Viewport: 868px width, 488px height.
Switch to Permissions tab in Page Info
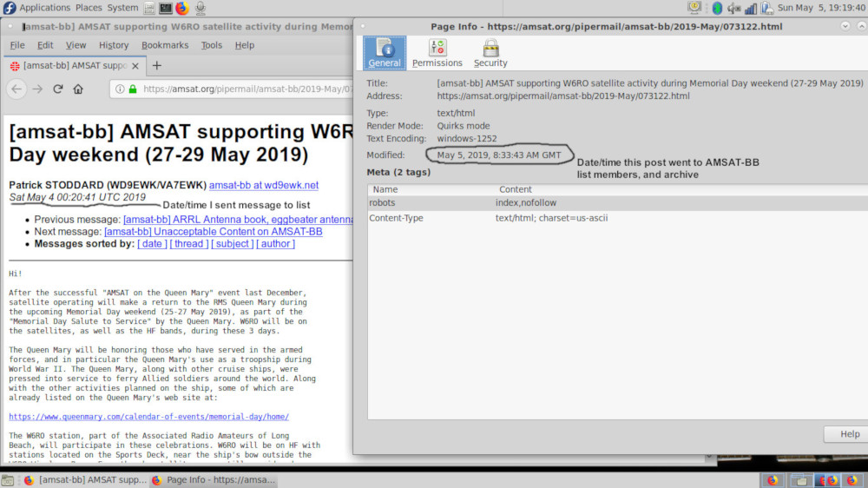coord(437,53)
